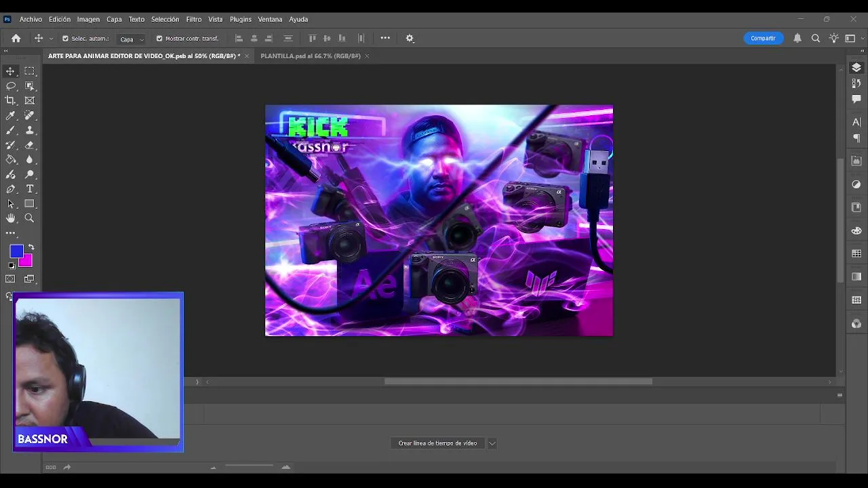Select the History Brush tool

tap(11, 145)
